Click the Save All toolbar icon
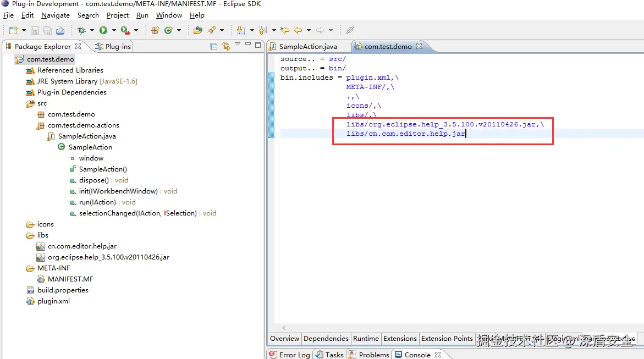This screenshot has width=644, height=359. [x=48, y=30]
